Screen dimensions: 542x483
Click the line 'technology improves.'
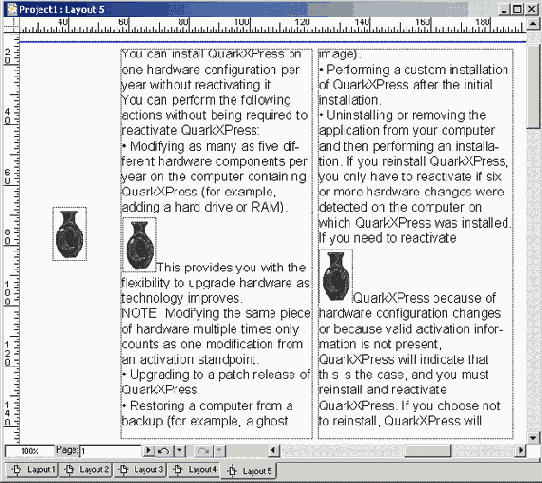182,298
